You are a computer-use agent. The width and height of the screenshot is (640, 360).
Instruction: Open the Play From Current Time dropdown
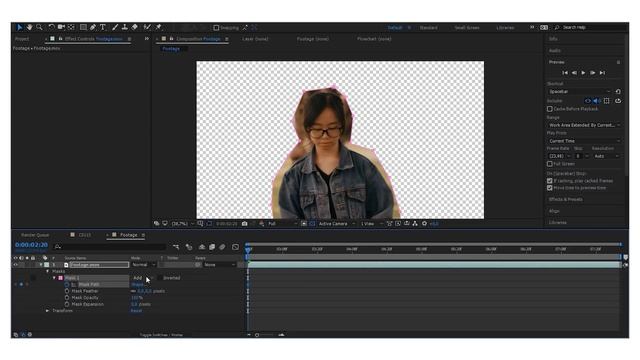584,141
